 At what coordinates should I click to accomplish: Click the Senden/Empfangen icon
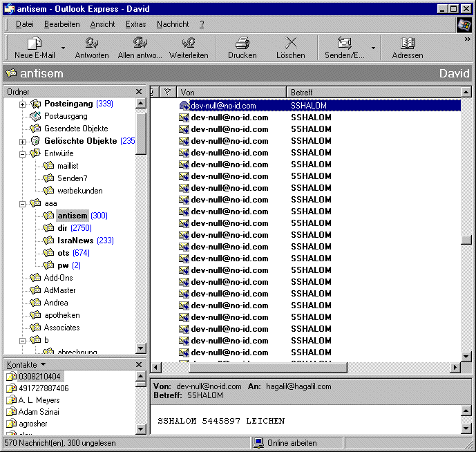pos(345,44)
